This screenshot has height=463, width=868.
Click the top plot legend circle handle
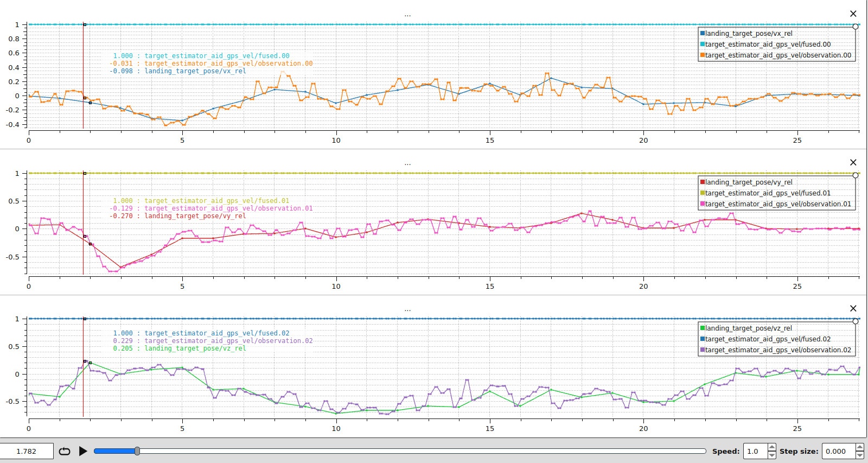point(856,27)
